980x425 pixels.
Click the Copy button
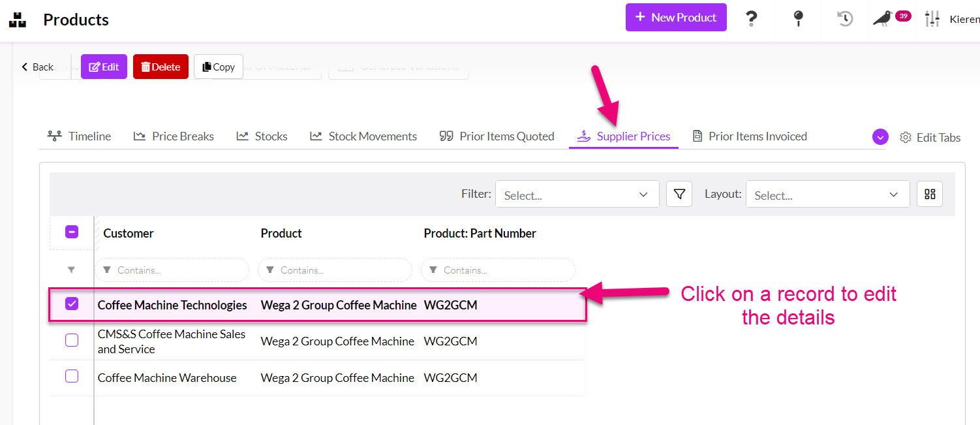pos(219,67)
